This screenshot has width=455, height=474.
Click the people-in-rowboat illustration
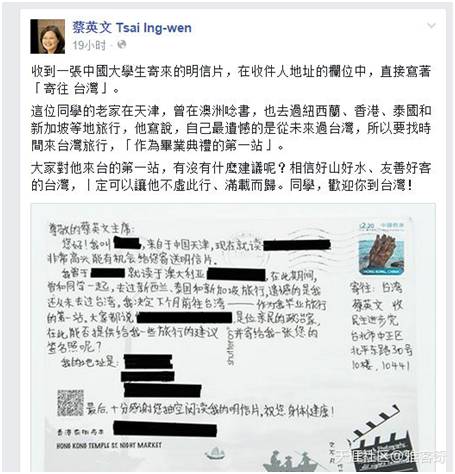pos(290,461)
